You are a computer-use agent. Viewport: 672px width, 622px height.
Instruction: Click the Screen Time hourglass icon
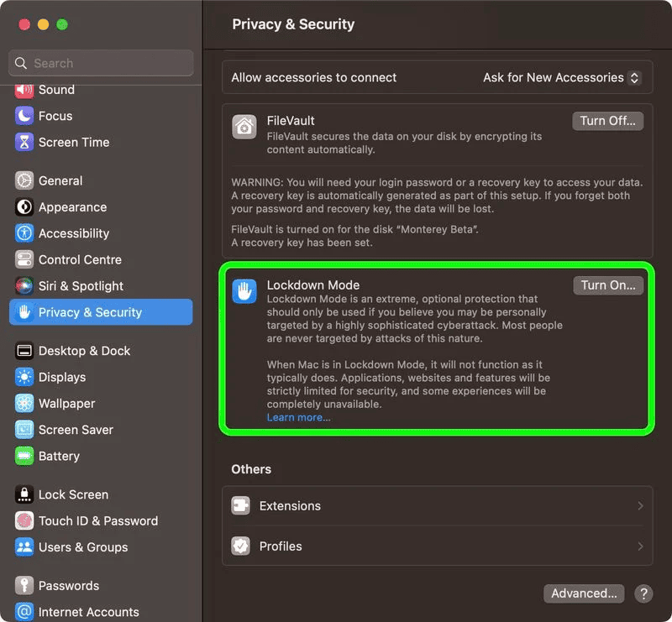[x=24, y=143]
